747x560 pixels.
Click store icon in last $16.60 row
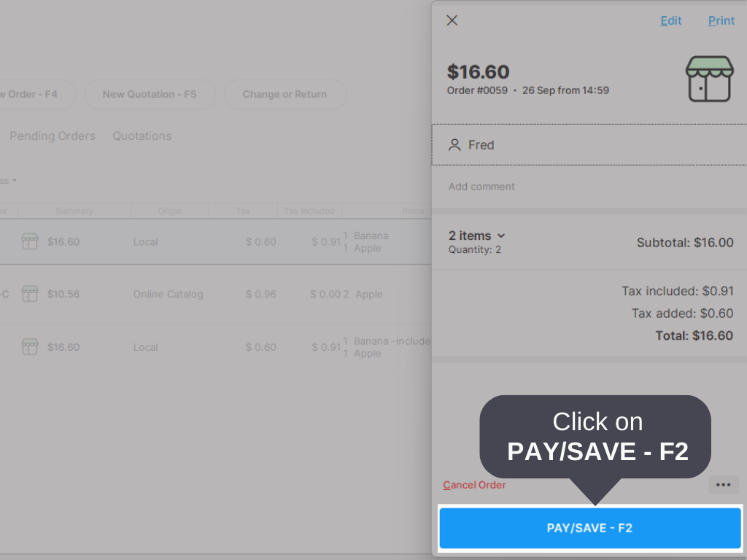30,347
